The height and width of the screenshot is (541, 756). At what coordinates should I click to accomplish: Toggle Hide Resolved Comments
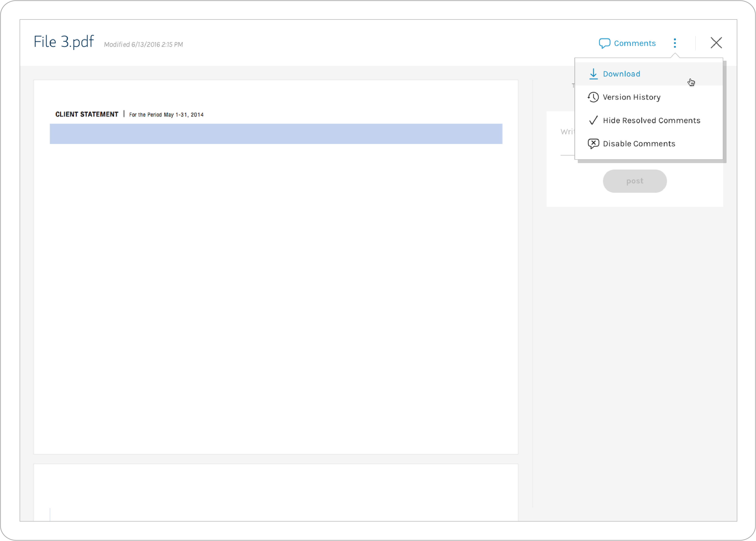click(x=648, y=121)
